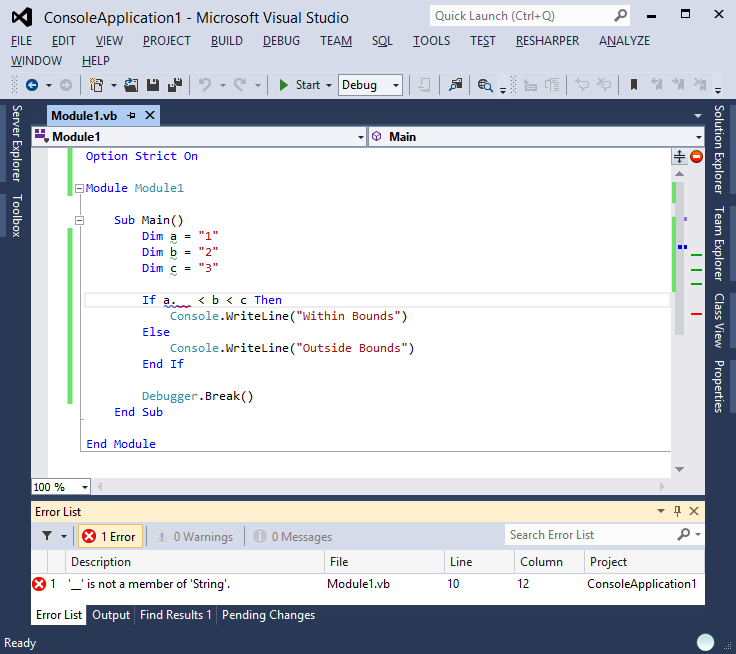This screenshot has width=736, height=654.
Task: Open the TOOLS menu
Action: click(x=431, y=41)
